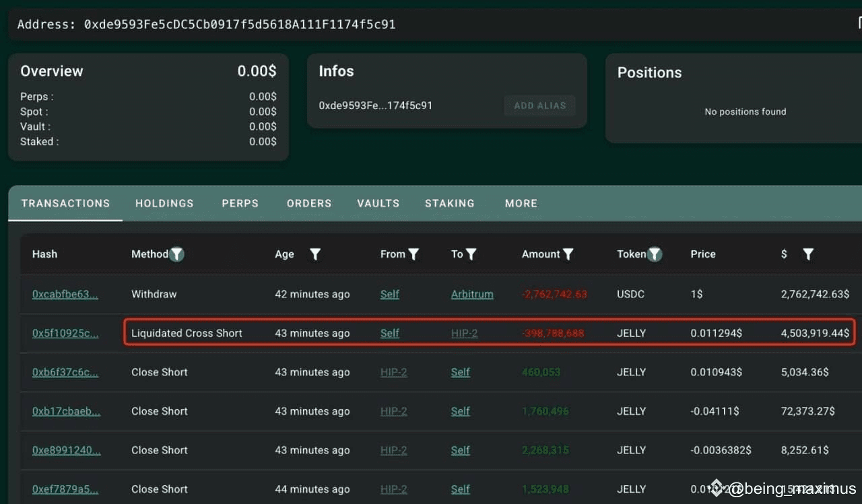Open the Amount column filter icon

(568, 254)
